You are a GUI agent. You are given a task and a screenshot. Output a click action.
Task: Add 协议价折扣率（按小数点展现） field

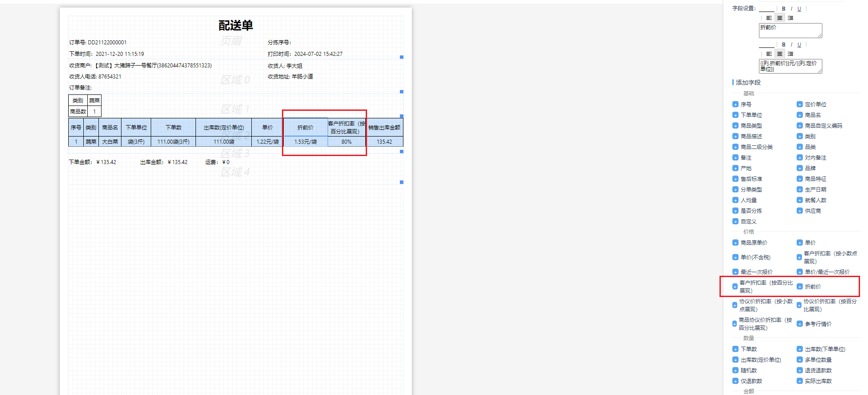(735, 305)
